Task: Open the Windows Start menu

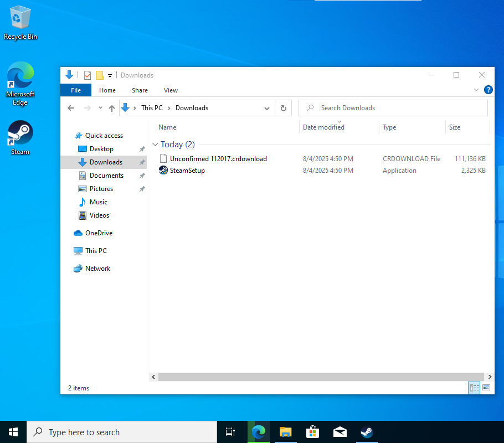Action: (13, 432)
